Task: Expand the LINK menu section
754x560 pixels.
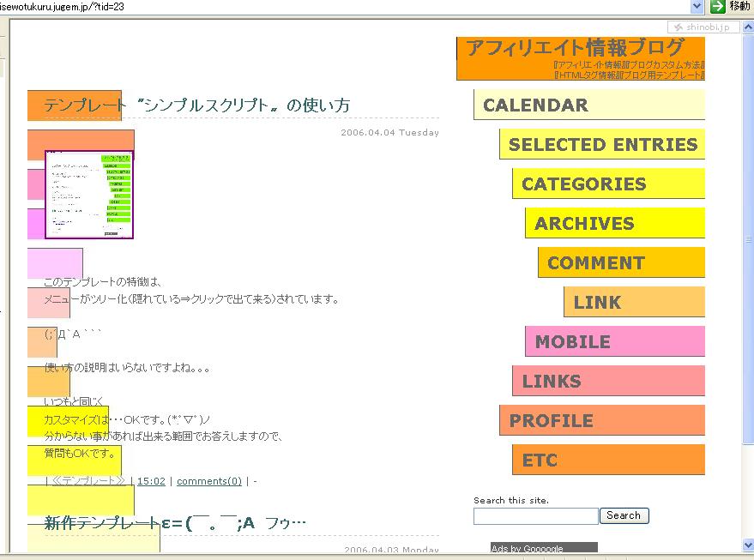Action: click(634, 301)
